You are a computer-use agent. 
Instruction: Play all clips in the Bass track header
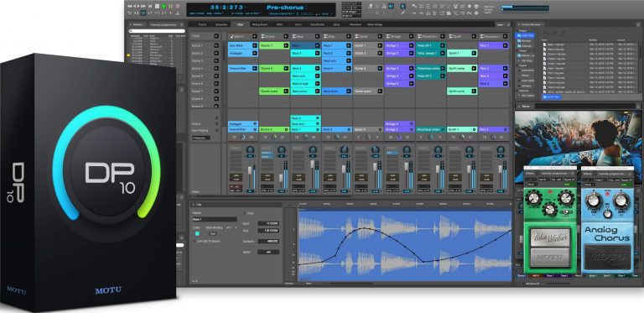[x=317, y=37]
